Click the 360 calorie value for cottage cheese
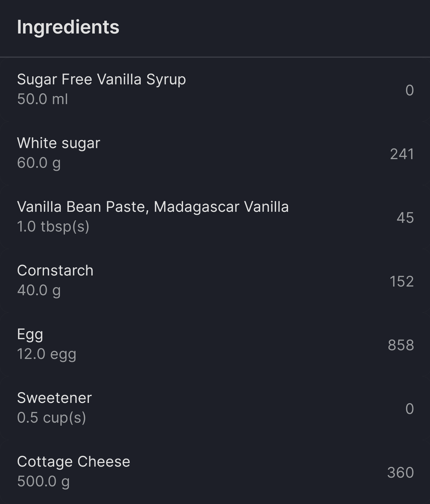The width and height of the screenshot is (430, 504). pyautogui.click(x=401, y=472)
